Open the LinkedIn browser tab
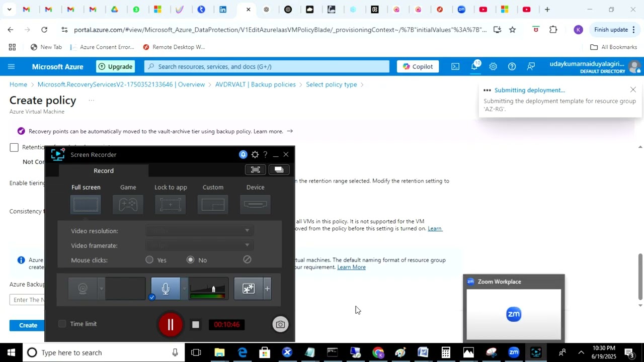The height and width of the screenshot is (362, 644). pos(223,9)
